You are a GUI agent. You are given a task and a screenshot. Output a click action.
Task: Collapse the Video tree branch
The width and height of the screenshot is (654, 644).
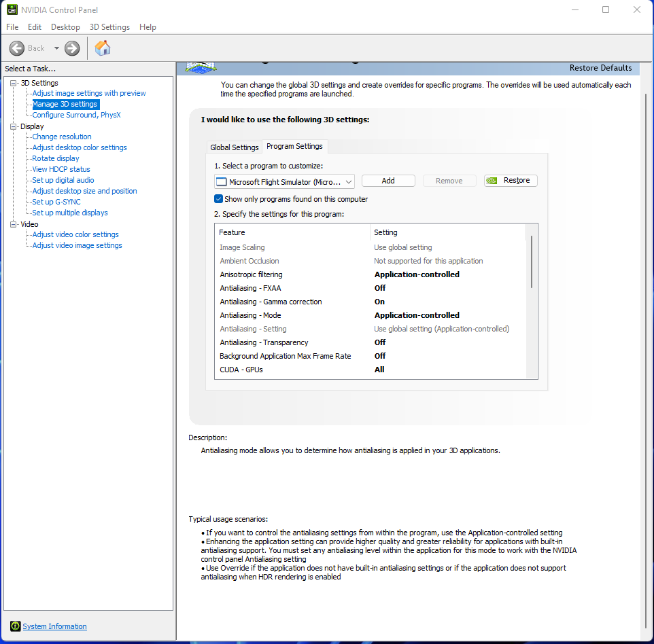coord(12,223)
